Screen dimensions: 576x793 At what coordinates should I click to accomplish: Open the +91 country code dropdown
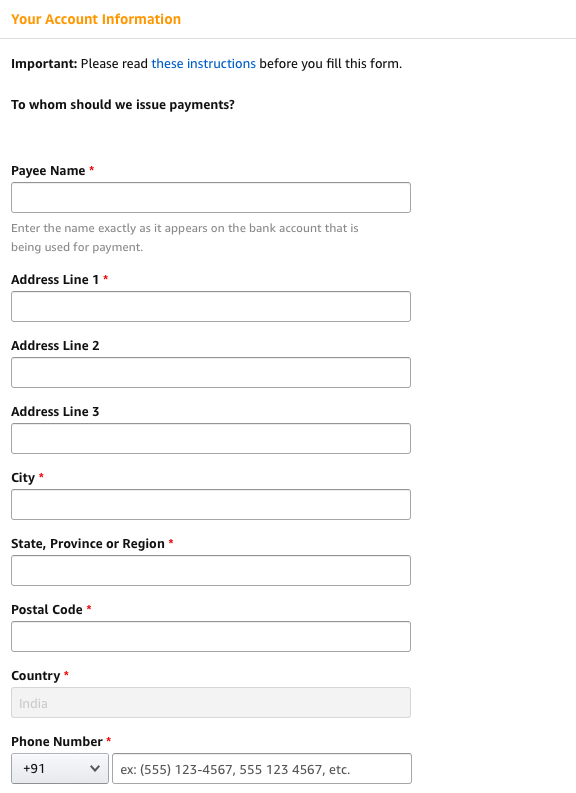60,769
